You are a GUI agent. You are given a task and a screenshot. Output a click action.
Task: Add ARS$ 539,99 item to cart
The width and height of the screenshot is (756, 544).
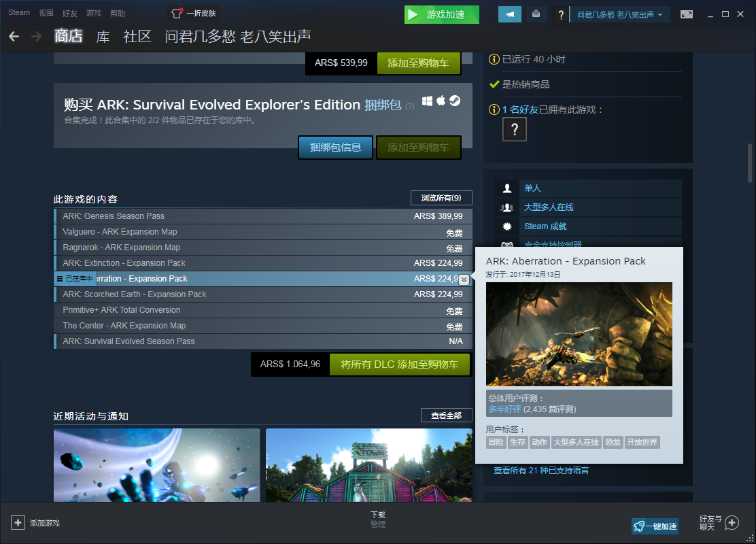pos(418,63)
